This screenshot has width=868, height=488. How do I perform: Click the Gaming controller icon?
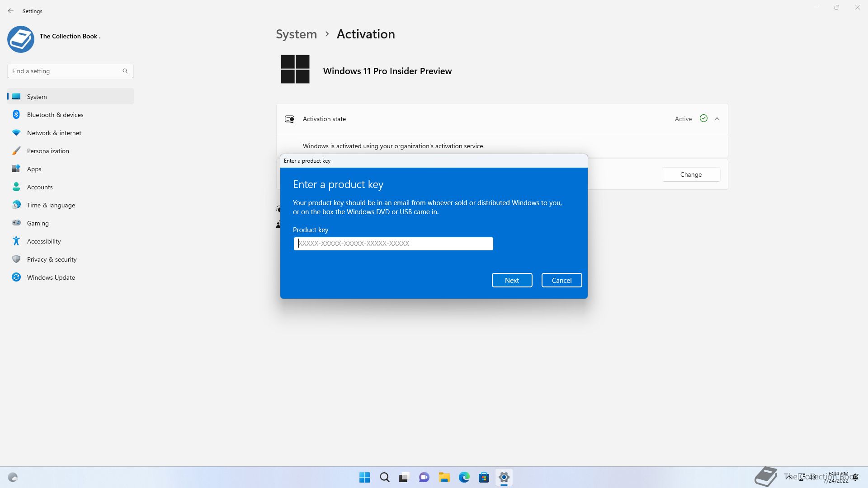click(x=16, y=223)
